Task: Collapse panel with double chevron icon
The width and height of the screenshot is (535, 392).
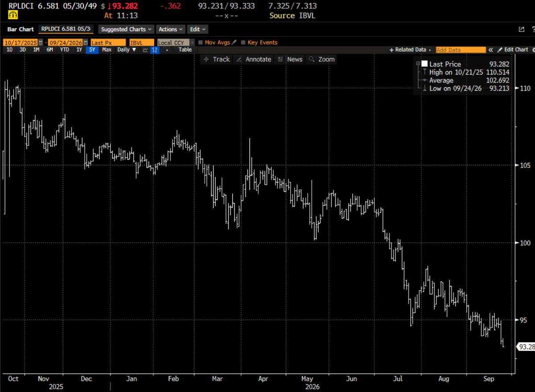Action: (491, 50)
